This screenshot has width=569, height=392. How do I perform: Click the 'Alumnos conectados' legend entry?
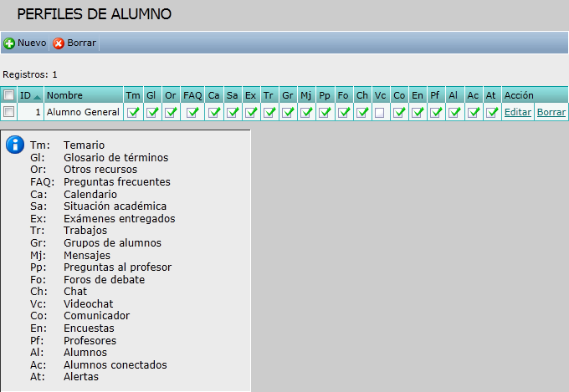point(115,364)
